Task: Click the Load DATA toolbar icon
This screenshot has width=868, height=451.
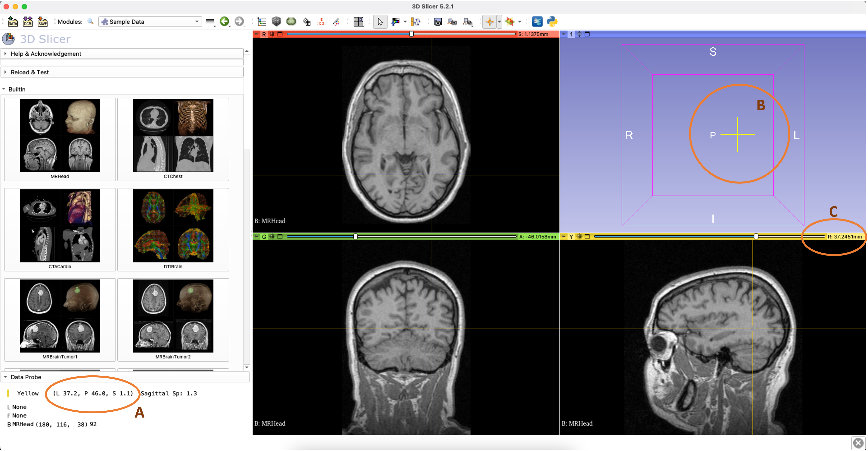Action: pyautogui.click(x=13, y=22)
